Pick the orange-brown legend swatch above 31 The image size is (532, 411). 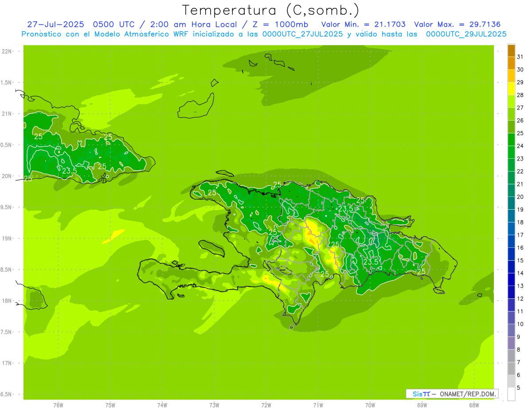coord(511,51)
